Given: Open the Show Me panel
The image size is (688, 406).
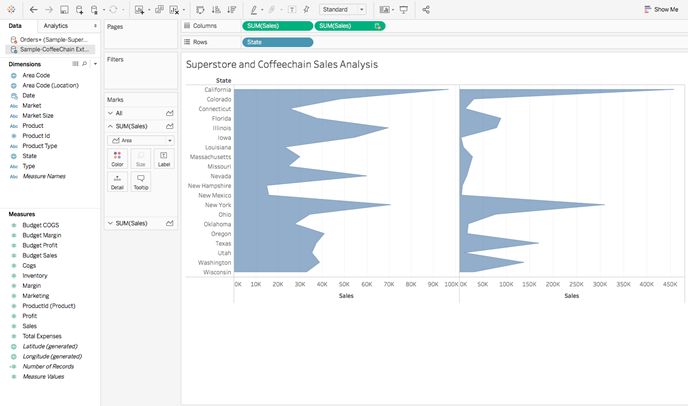Looking at the screenshot, I should (661, 9).
